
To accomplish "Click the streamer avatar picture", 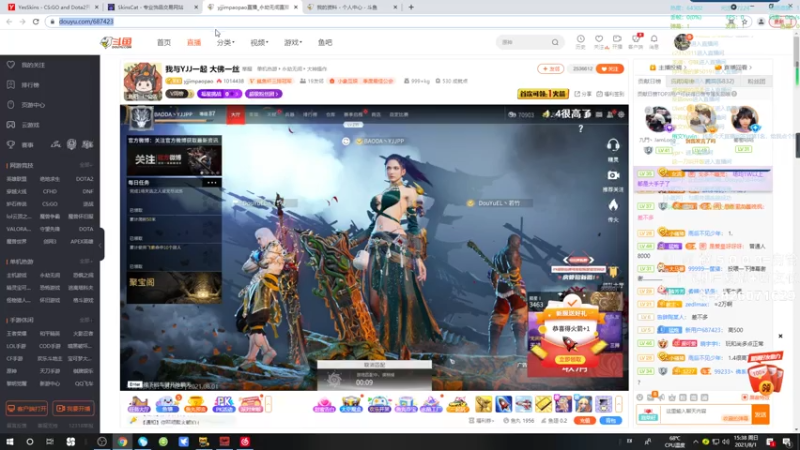I will coord(143,82).
